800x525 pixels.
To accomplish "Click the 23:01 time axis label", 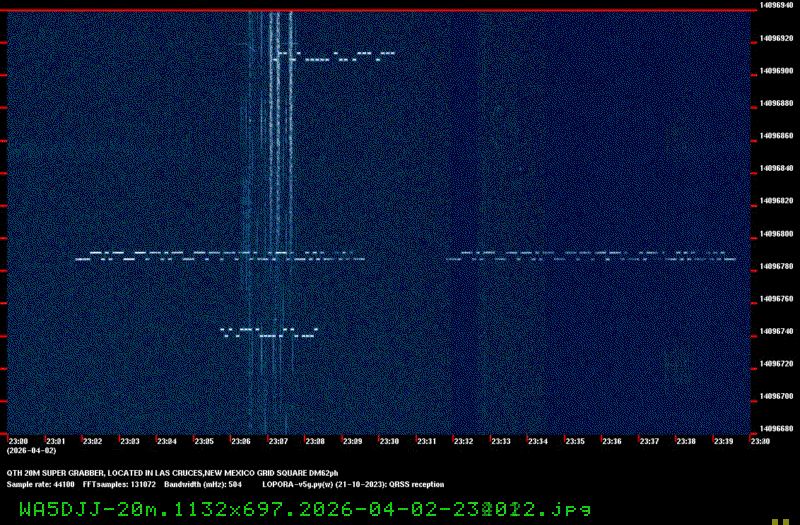I will click(56, 441).
